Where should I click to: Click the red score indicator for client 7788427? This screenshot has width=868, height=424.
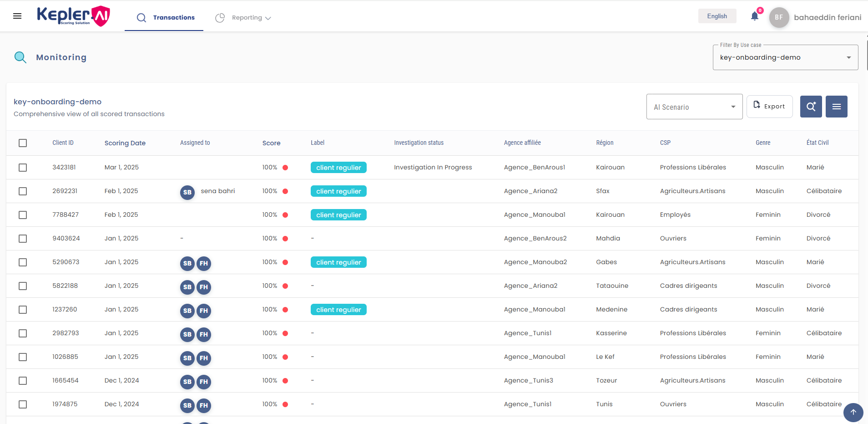pos(285,215)
